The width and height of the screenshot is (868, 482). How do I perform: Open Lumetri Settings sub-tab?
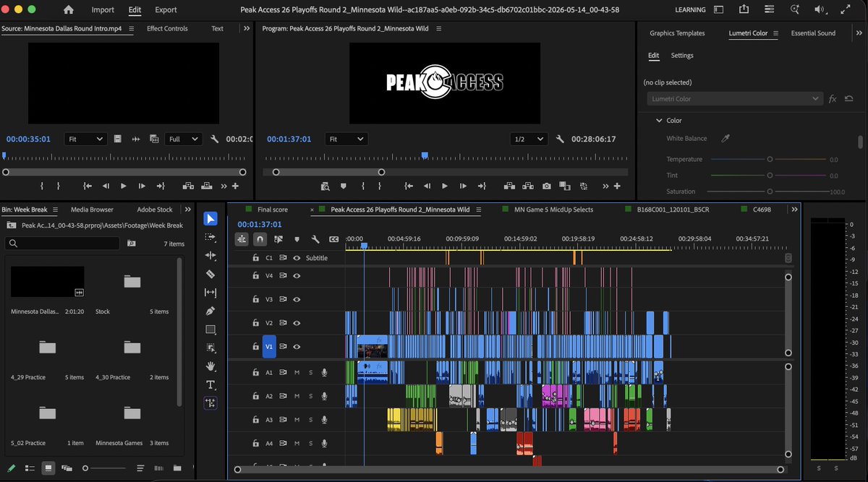682,56
